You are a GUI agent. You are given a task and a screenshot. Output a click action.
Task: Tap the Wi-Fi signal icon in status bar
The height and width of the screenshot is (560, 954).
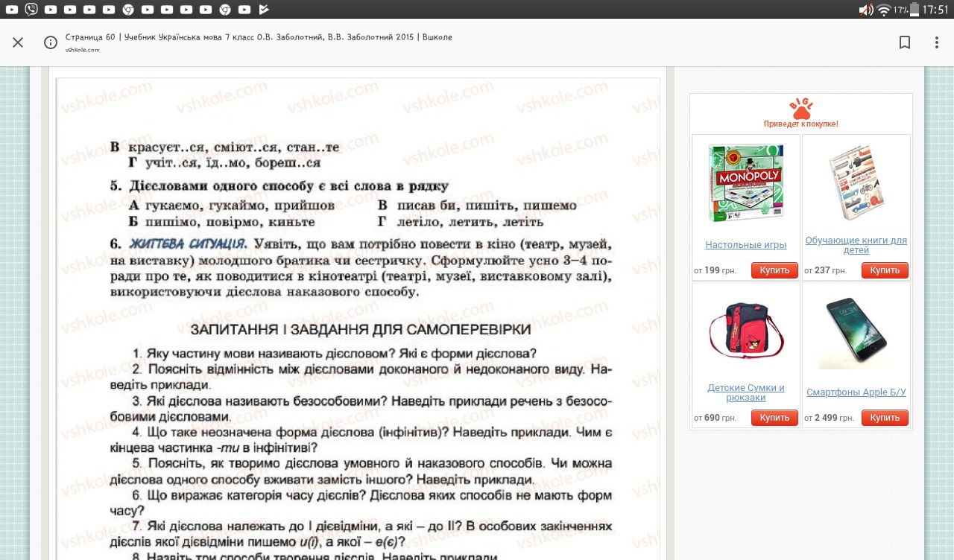pos(884,10)
